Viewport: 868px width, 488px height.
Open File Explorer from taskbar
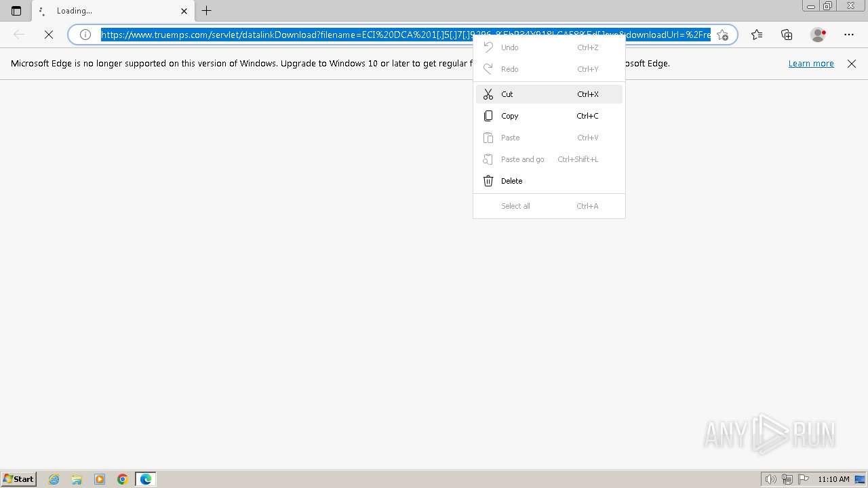[77, 479]
